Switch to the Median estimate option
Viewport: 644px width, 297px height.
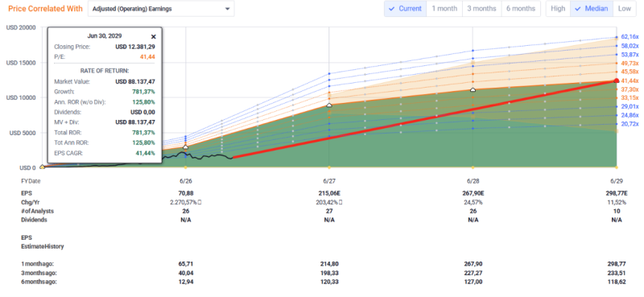tap(592, 9)
